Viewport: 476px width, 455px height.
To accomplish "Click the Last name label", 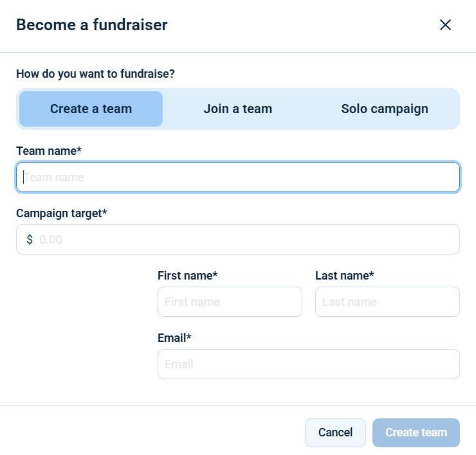I will click(344, 276).
